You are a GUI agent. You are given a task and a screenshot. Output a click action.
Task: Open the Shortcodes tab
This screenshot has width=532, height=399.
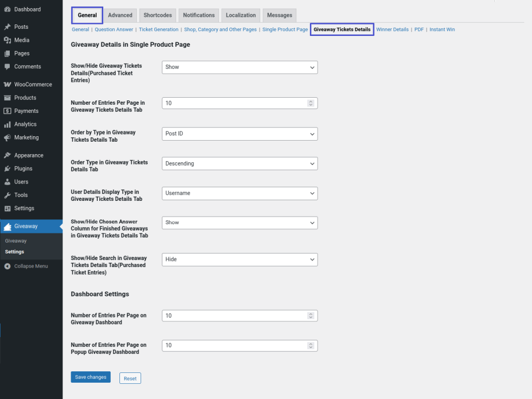(157, 15)
